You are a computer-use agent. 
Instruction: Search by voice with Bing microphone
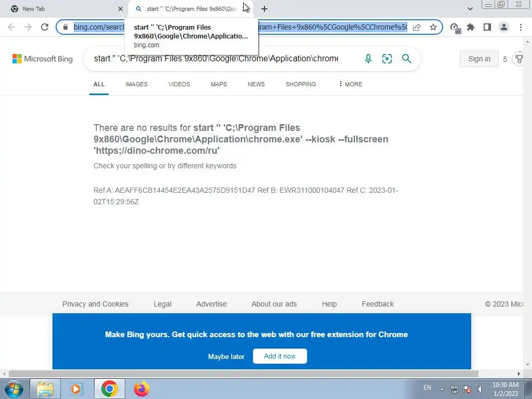click(368, 59)
